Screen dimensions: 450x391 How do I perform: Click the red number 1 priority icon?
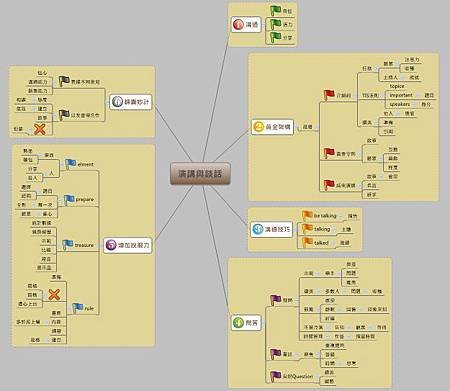click(x=238, y=24)
